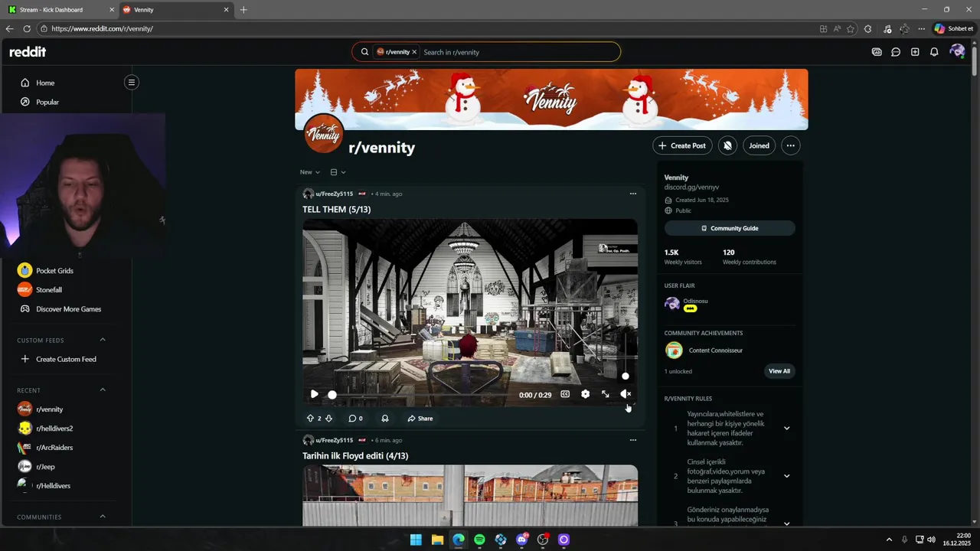Viewport: 980px width, 551px height.
Task: Favorite this page with star icon
Action: (x=851, y=29)
